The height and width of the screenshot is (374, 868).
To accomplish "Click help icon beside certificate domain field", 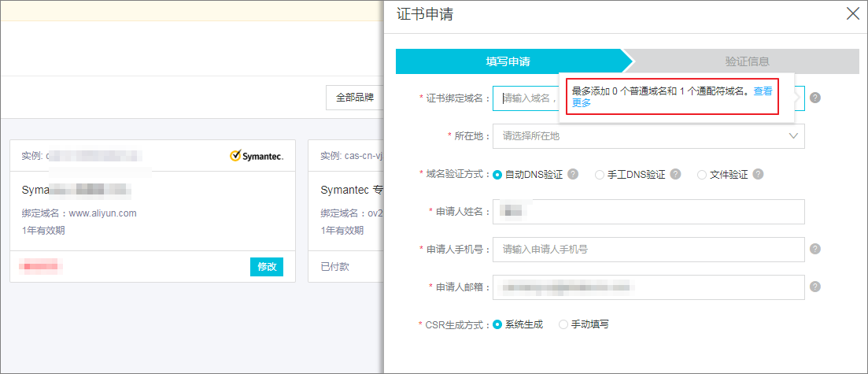I will [814, 98].
